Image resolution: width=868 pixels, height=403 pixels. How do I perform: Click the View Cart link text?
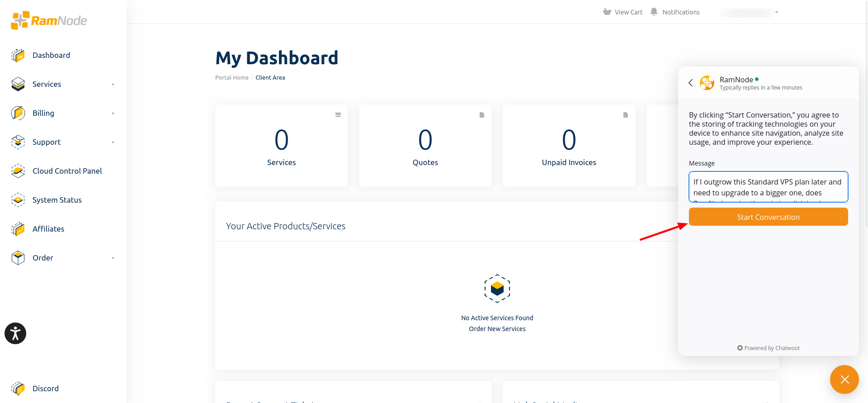pos(628,12)
